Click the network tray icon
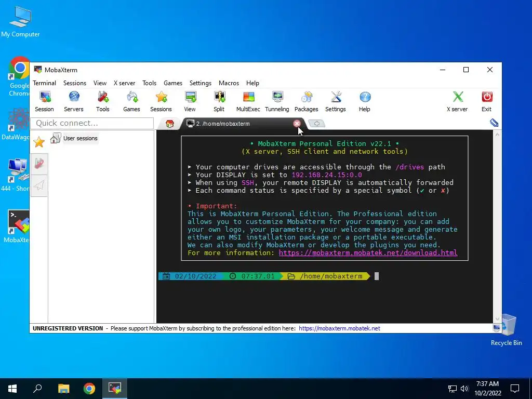The width and height of the screenshot is (532, 399). [x=453, y=389]
